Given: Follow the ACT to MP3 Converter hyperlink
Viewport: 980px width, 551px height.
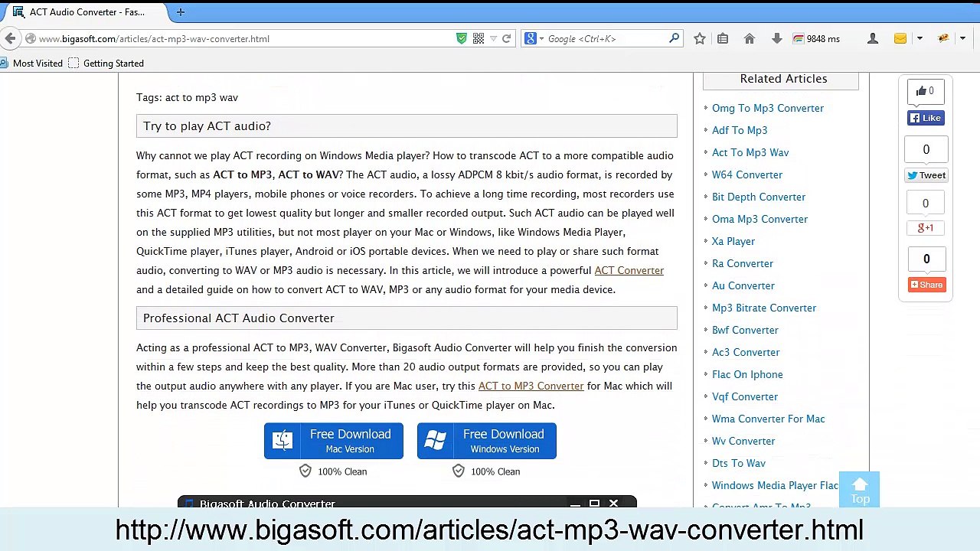Looking at the screenshot, I should pyautogui.click(x=531, y=386).
